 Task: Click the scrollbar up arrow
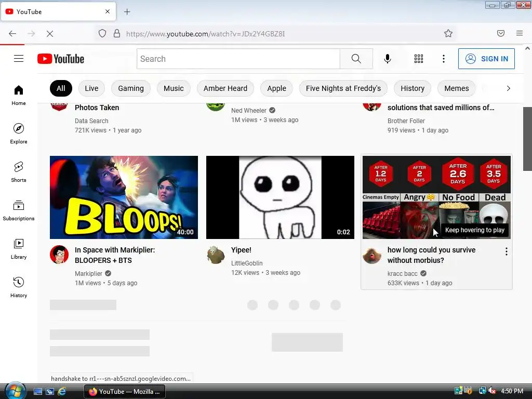pos(527,48)
